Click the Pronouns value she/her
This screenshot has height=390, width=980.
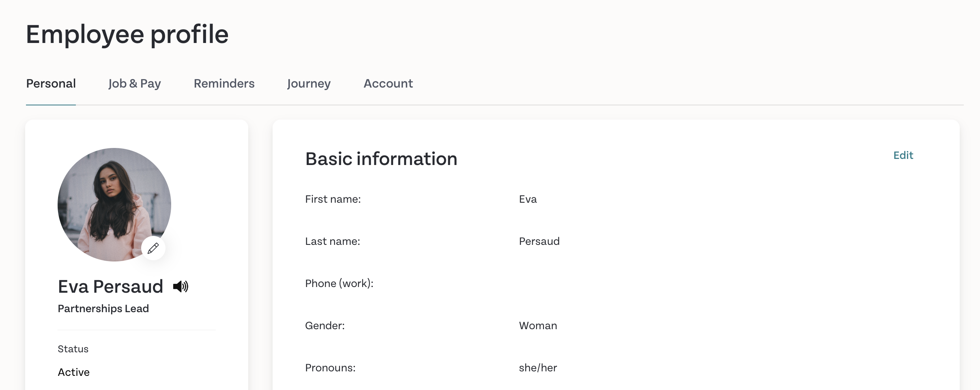[538, 368]
